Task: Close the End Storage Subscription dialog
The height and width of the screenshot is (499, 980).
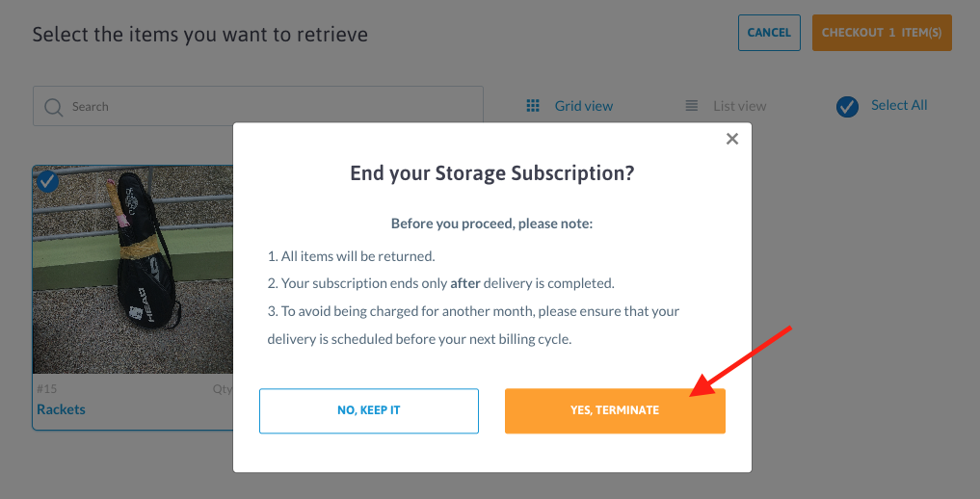Action: (x=732, y=139)
